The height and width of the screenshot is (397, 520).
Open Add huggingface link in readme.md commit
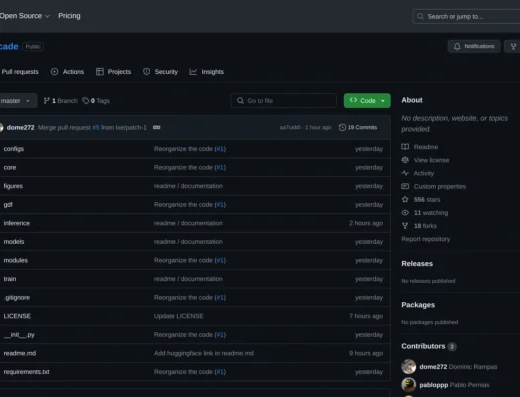[204, 353]
